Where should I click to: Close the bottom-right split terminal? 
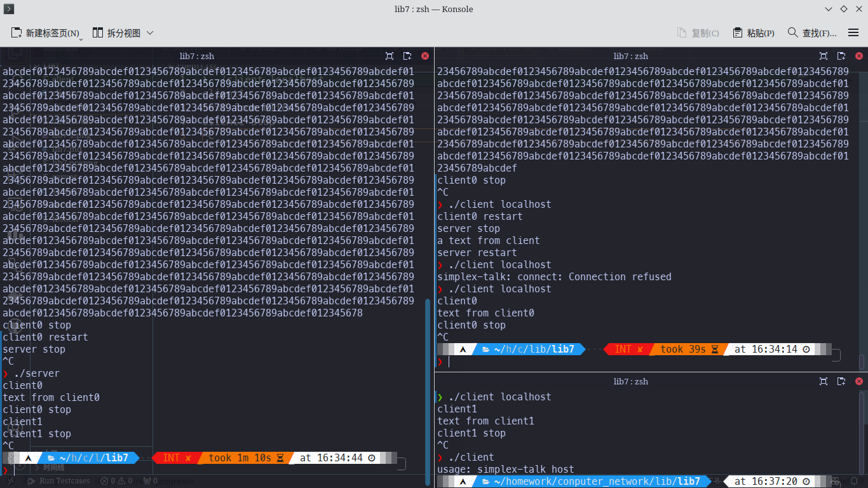859,381
